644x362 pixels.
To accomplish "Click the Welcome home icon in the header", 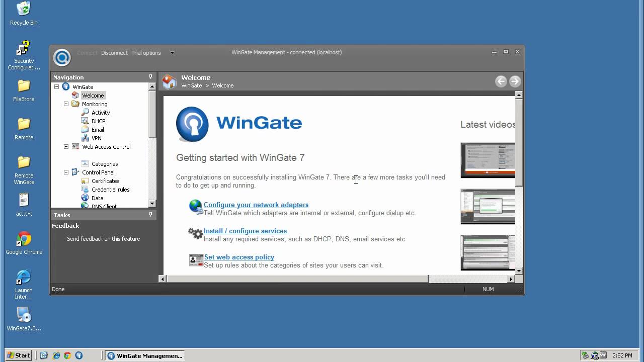I will click(169, 81).
